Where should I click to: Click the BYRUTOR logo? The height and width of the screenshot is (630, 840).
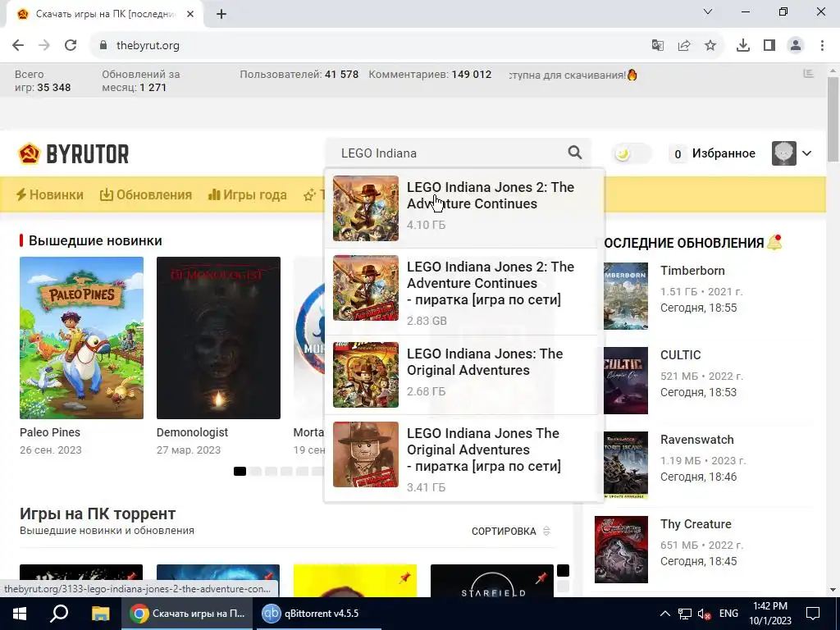click(x=73, y=153)
